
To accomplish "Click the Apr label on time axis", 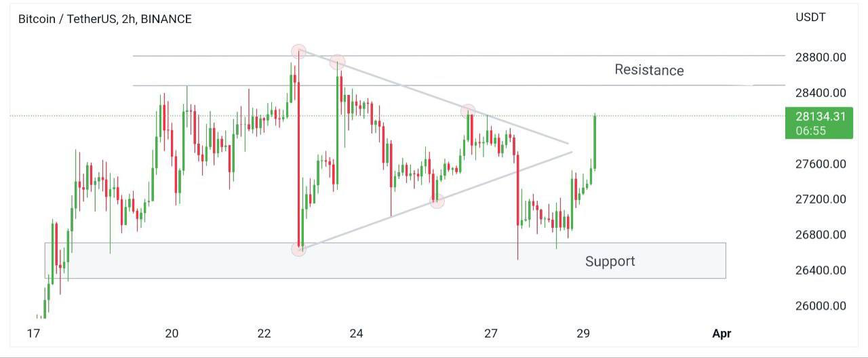I will point(721,333).
